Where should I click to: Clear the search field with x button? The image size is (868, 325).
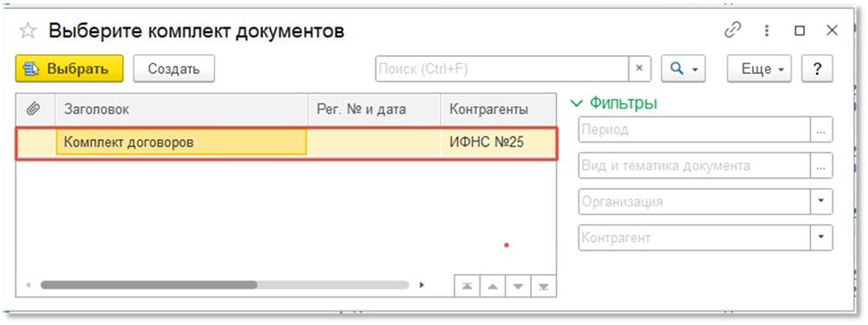[639, 69]
